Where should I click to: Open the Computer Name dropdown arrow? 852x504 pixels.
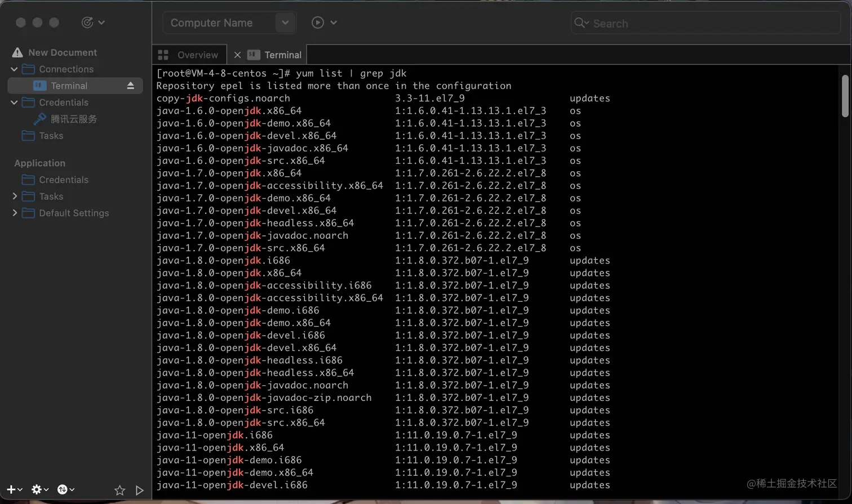(x=286, y=23)
